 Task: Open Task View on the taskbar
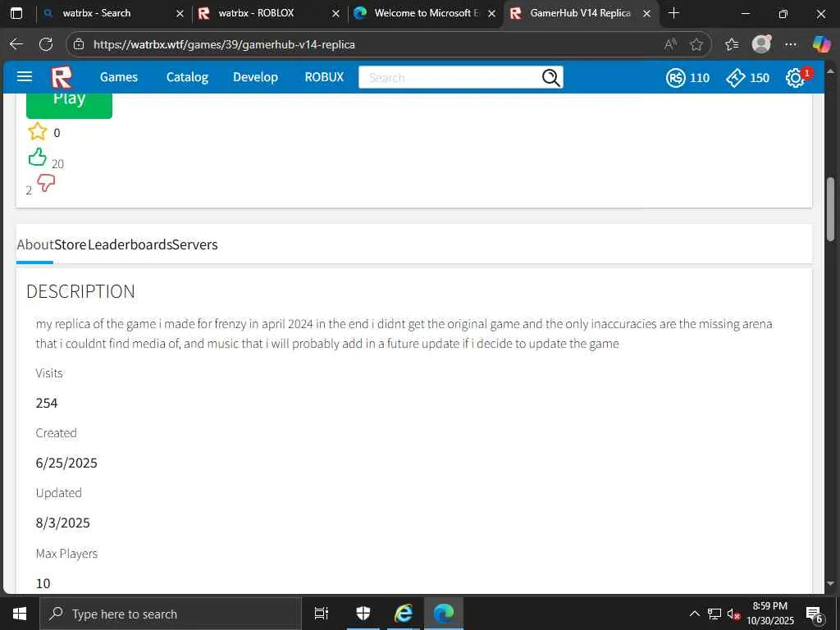pos(322,614)
